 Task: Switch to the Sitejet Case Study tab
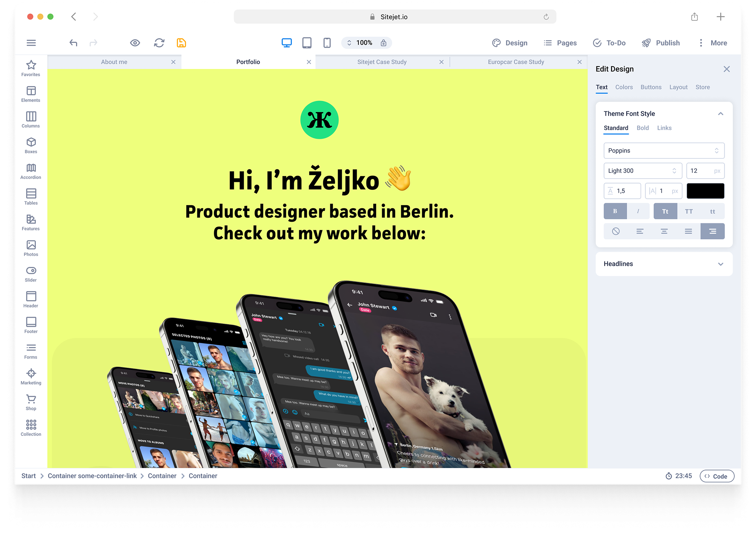click(x=382, y=62)
